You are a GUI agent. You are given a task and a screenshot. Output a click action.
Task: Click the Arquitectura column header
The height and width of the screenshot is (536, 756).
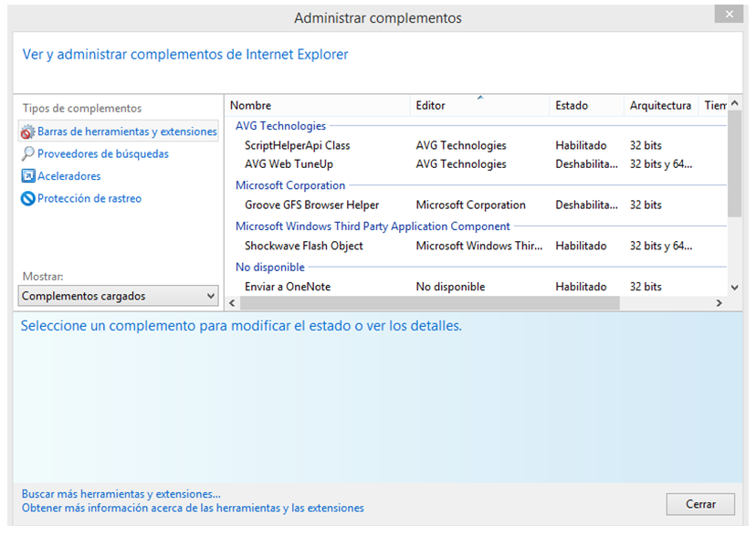[660, 106]
